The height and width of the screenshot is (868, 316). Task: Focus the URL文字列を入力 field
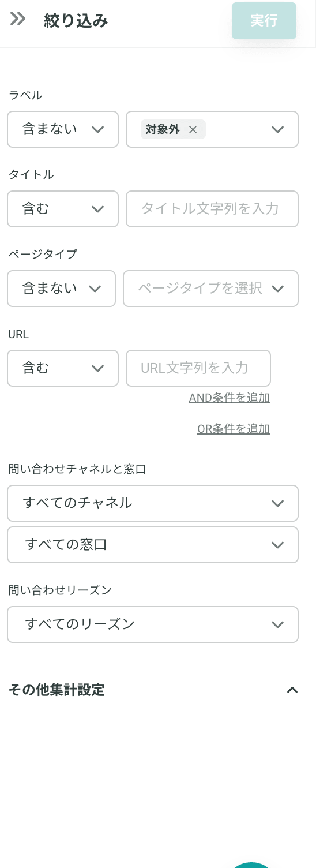(198, 368)
